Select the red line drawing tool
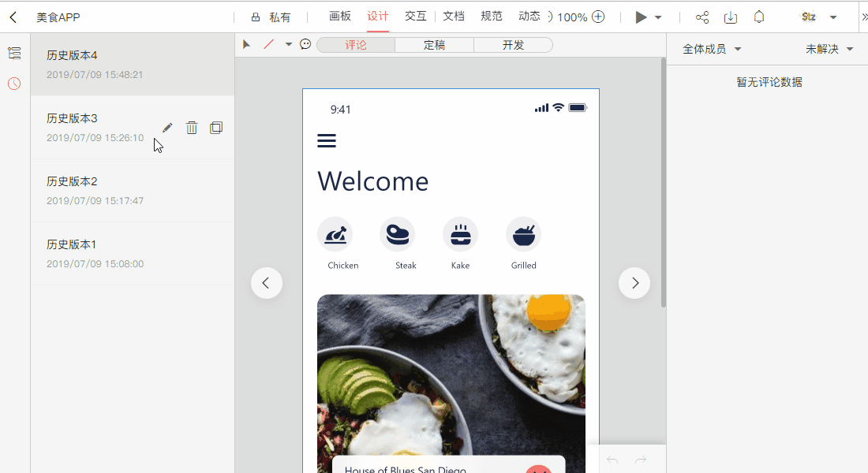Viewport: 868px width, 473px height. (268, 44)
